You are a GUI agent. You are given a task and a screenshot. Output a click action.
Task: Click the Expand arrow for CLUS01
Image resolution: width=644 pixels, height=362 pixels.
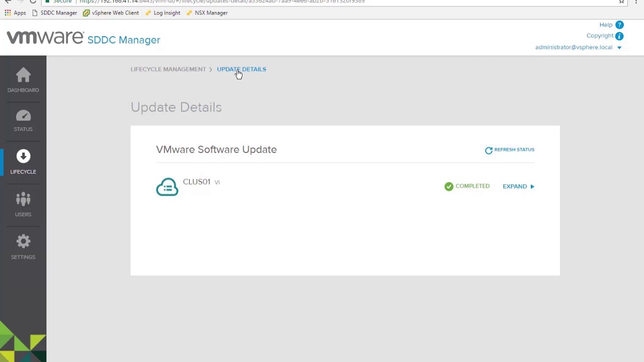coord(532,186)
